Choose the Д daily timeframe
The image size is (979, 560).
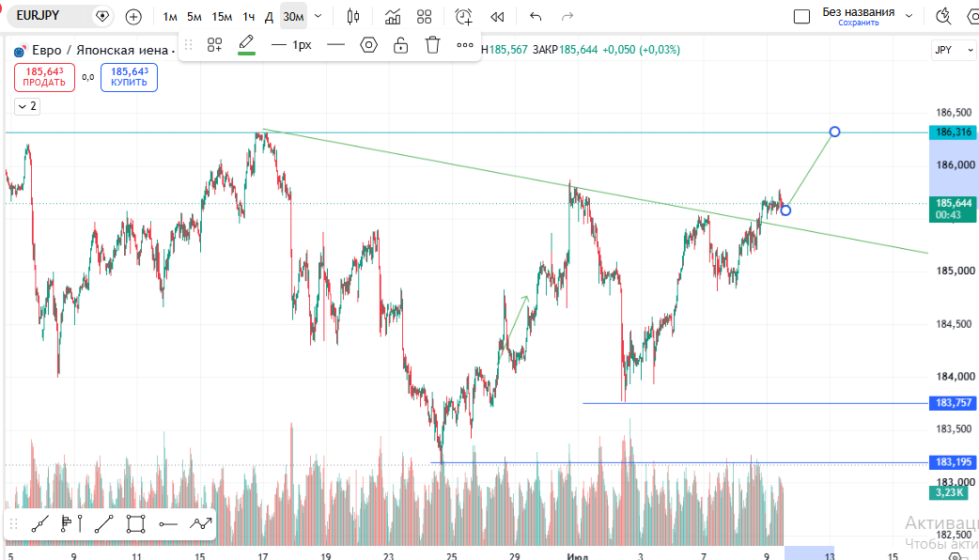269,17
